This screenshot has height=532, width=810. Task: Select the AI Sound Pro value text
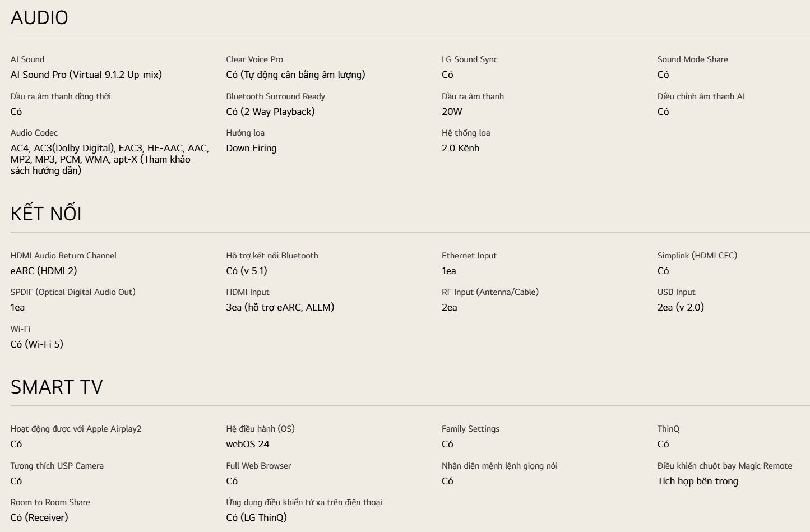click(x=86, y=75)
